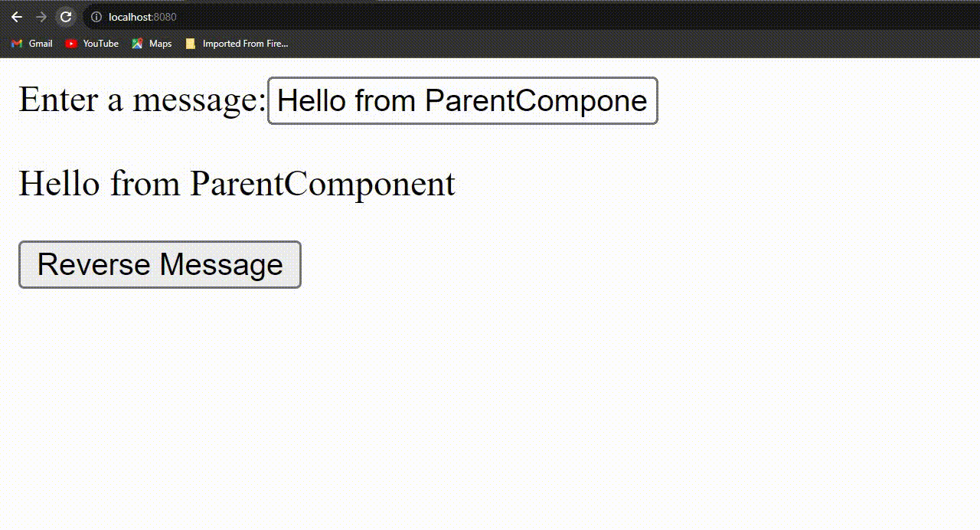
Task: View site information icon beside localhost
Action: click(x=96, y=17)
